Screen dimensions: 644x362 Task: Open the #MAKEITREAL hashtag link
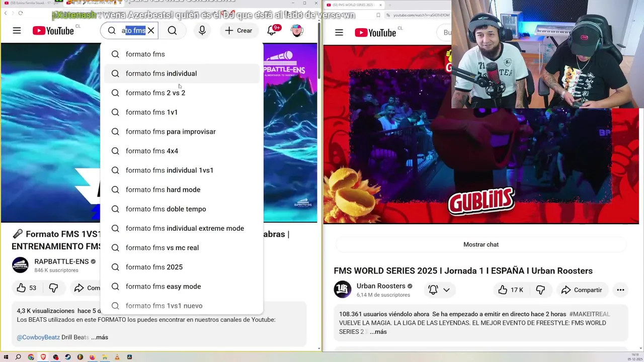pos(590,314)
